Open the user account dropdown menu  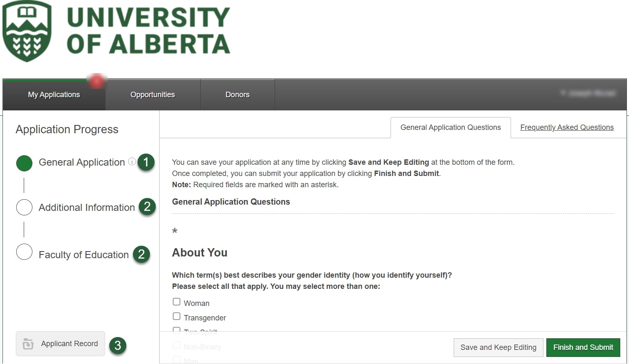(588, 93)
